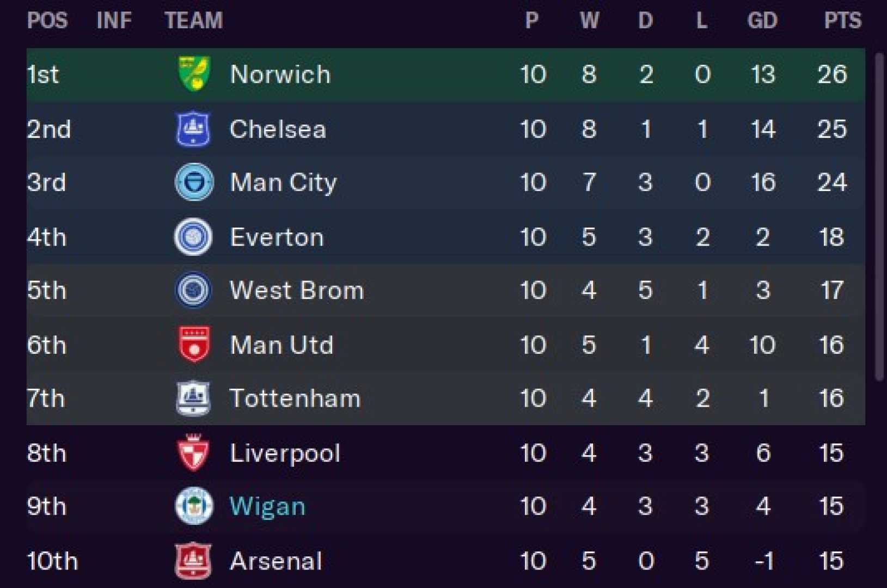Image resolution: width=887 pixels, height=588 pixels.
Task: Click the Chelsea club badge icon
Action: [x=193, y=129]
